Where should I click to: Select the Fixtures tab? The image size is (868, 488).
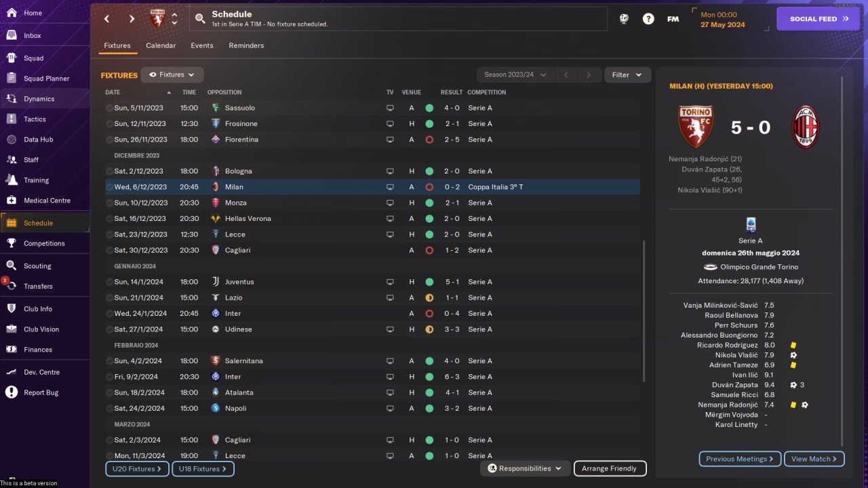[x=117, y=45]
